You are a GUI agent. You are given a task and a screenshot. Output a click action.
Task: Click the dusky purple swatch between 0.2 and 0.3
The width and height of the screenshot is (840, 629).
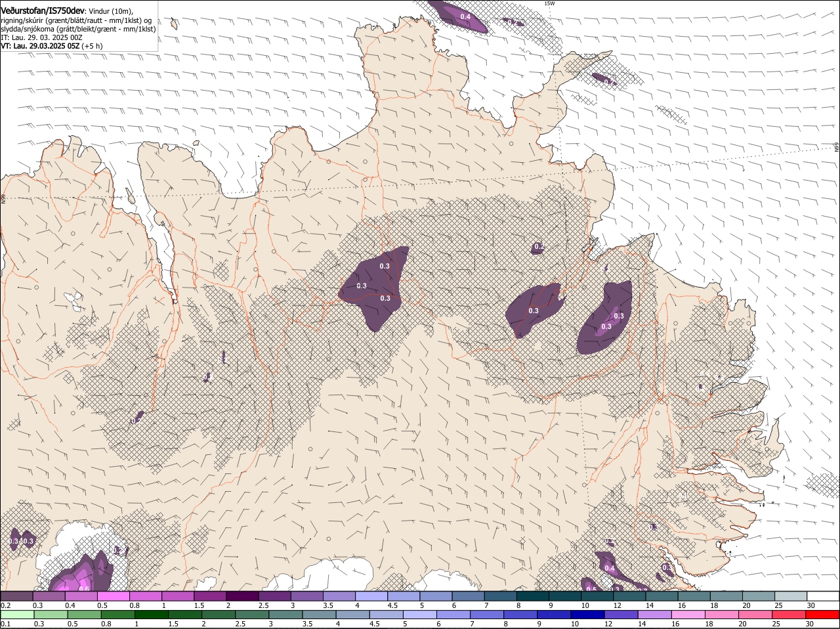click(16, 596)
